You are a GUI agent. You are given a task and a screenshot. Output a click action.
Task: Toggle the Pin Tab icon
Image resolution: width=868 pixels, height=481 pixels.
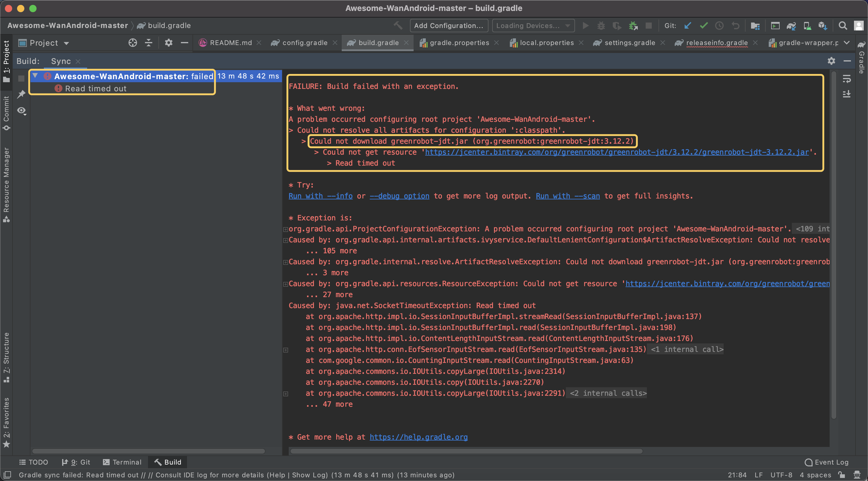click(21, 94)
